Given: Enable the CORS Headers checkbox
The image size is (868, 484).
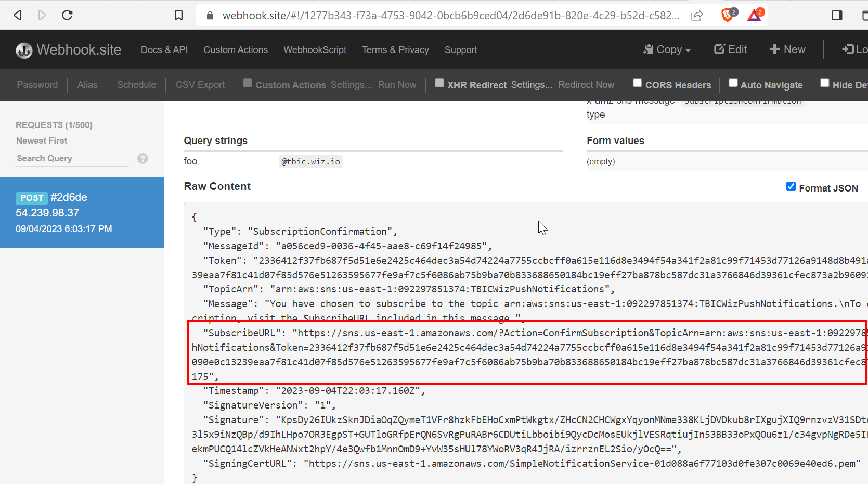Looking at the screenshot, I should click(x=637, y=83).
